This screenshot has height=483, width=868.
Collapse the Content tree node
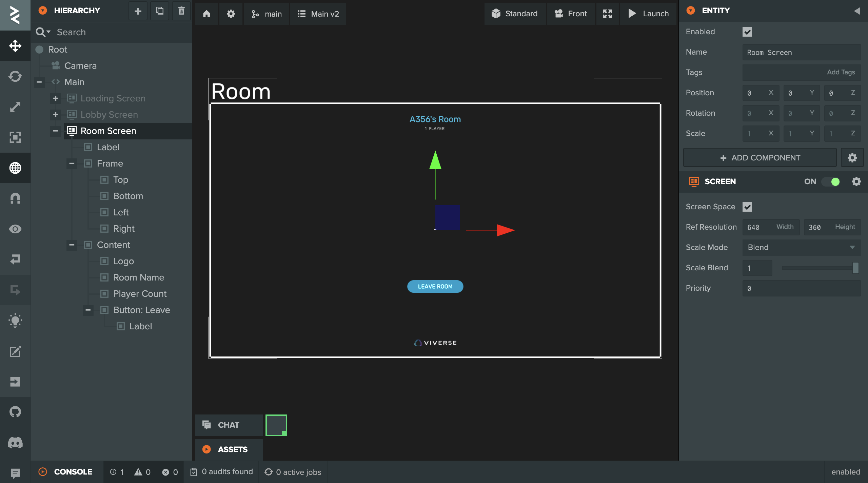tap(72, 245)
